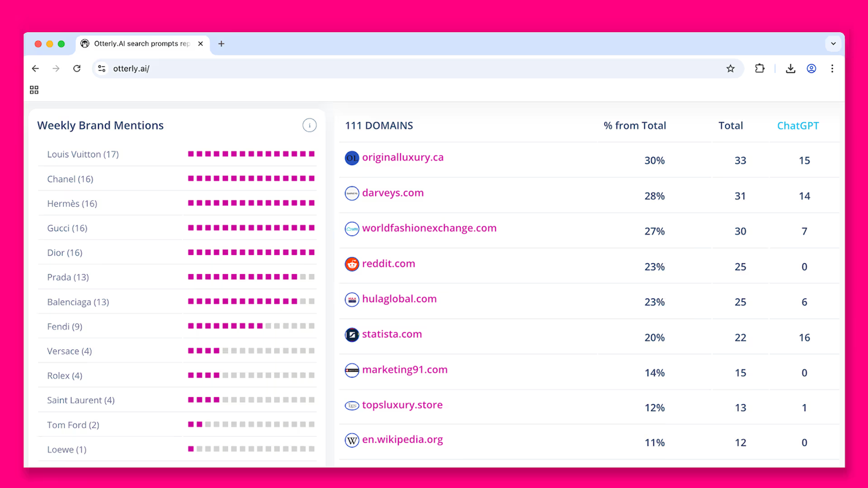868x488 pixels.
Task: Open the worldfashionexchange.com link
Action: point(429,228)
